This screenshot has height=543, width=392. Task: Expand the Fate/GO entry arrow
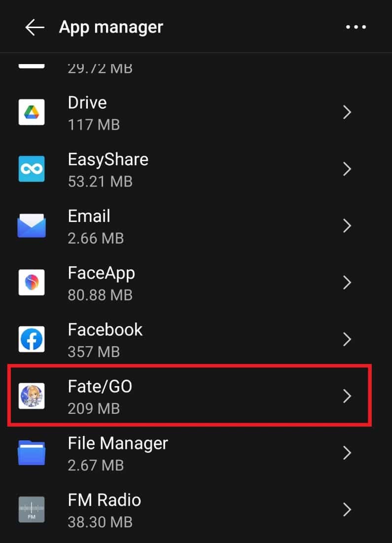click(347, 396)
